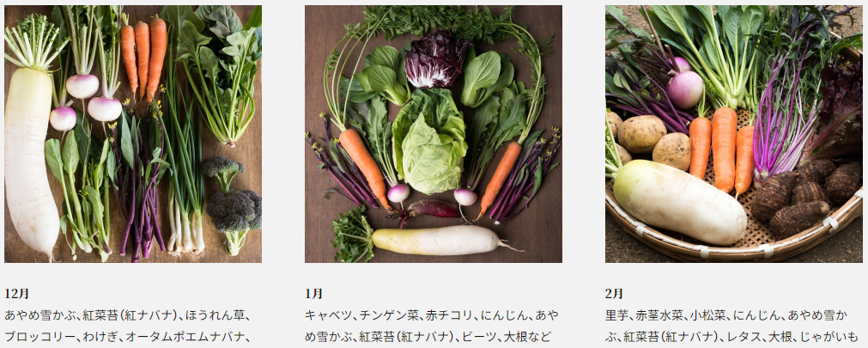Viewport: 868px width, 348px height.
Task: Click the green cabbage in the January photo
Action: [x=430, y=141]
